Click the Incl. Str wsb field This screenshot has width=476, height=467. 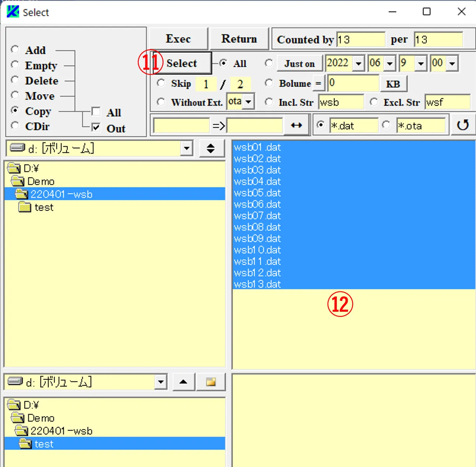coord(341,102)
